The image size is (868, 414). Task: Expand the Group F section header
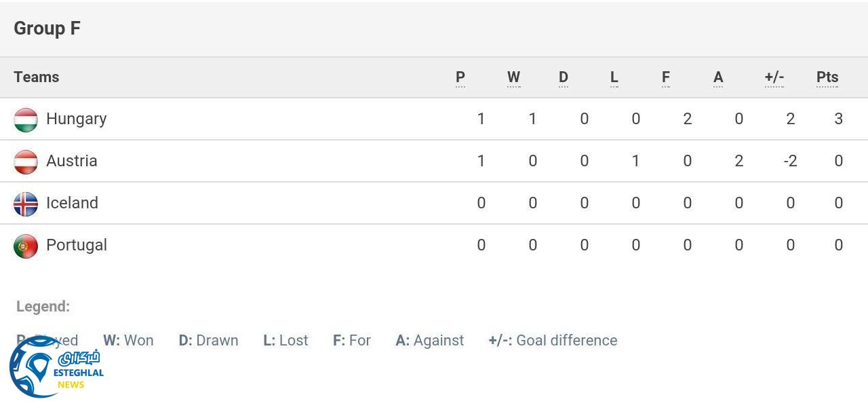click(46, 29)
